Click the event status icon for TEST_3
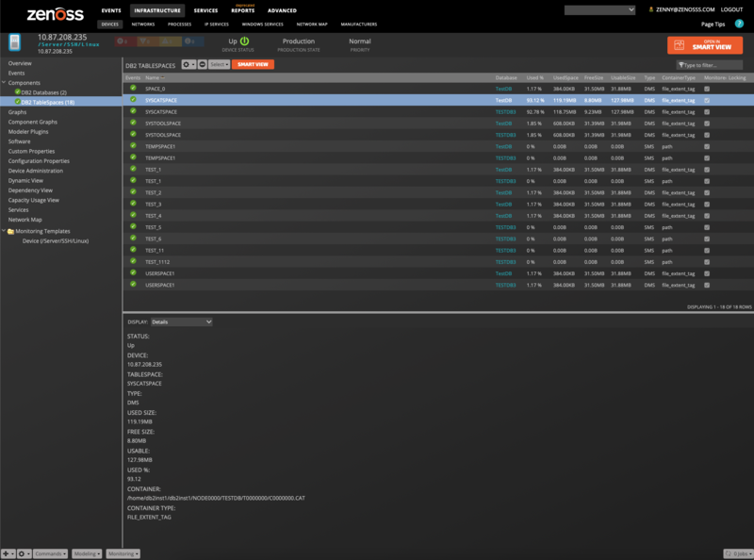Screen dimensions: 754x560 [x=133, y=204]
